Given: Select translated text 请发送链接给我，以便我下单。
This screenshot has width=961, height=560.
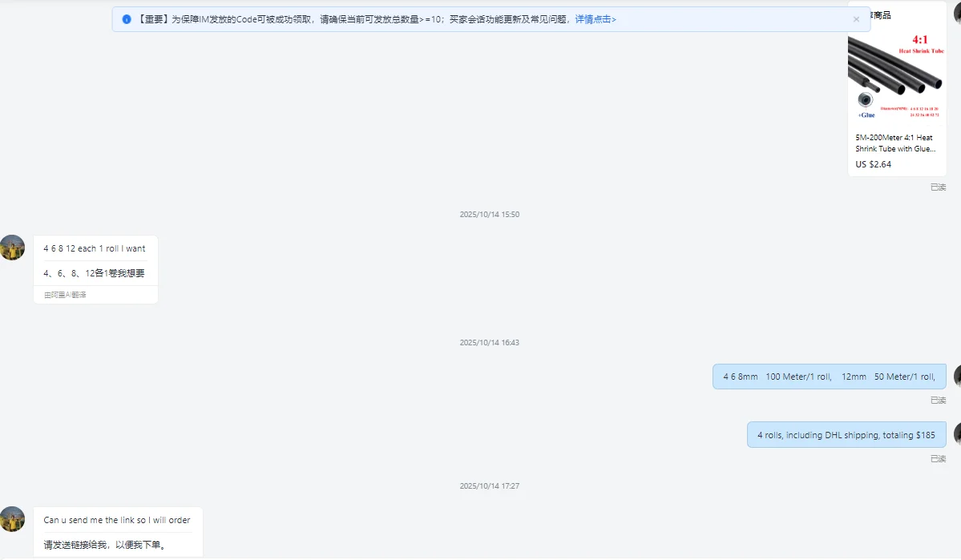Looking at the screenshot, I should coord(106,545).
